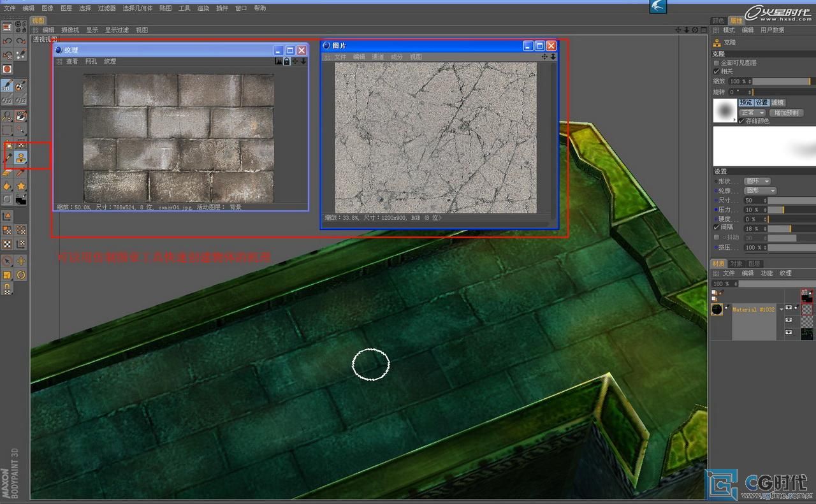Select the star shape tool

point(21,185)
